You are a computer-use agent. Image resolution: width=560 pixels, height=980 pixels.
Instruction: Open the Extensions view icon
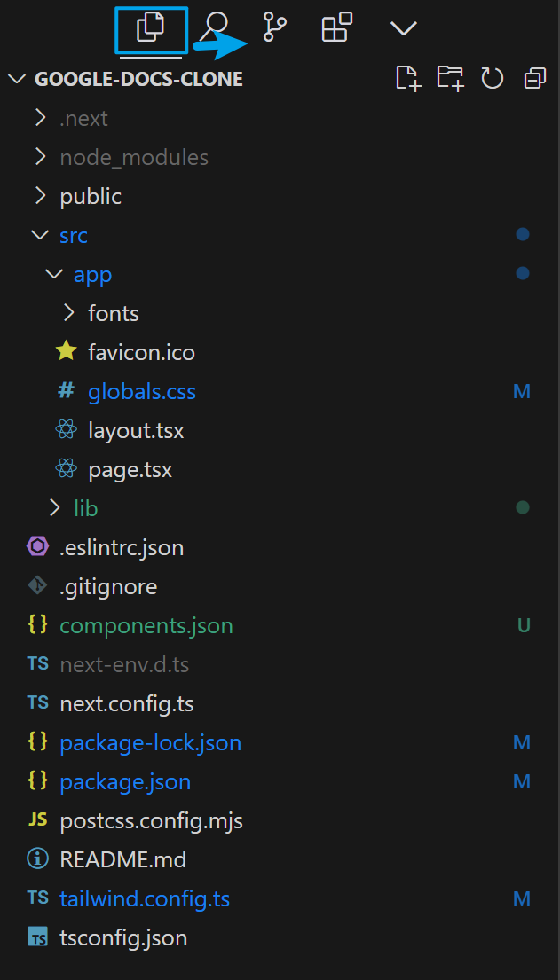336,28
